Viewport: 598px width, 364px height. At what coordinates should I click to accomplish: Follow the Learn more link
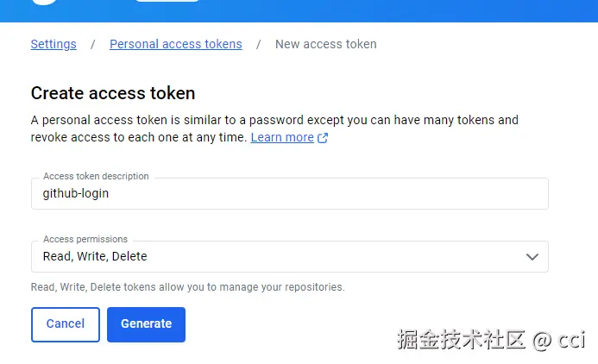[282, 137]
